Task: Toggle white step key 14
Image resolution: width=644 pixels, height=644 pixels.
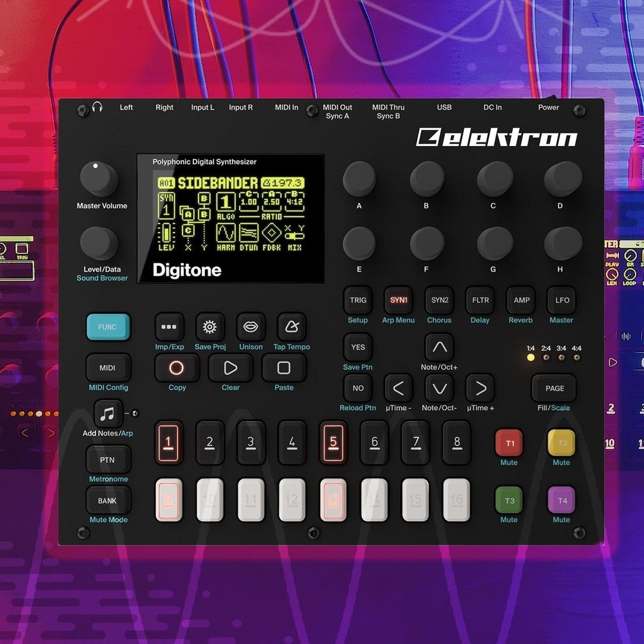Action: click(x=374, y=500)
